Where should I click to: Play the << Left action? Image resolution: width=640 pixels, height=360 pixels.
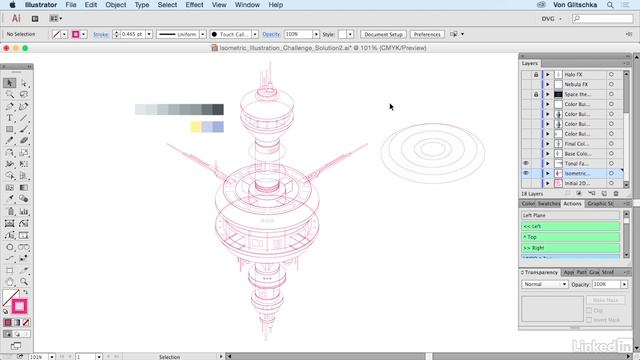[x=570, y=226]
